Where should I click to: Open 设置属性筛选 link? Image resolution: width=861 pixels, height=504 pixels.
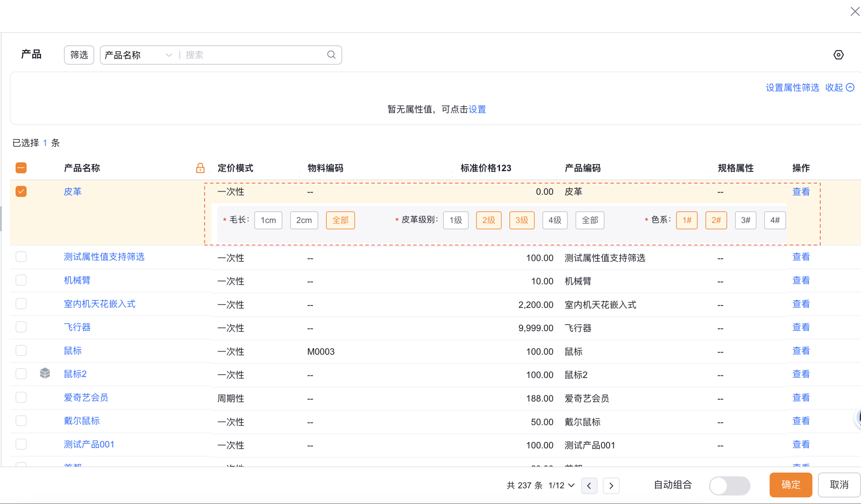point(792,87)
